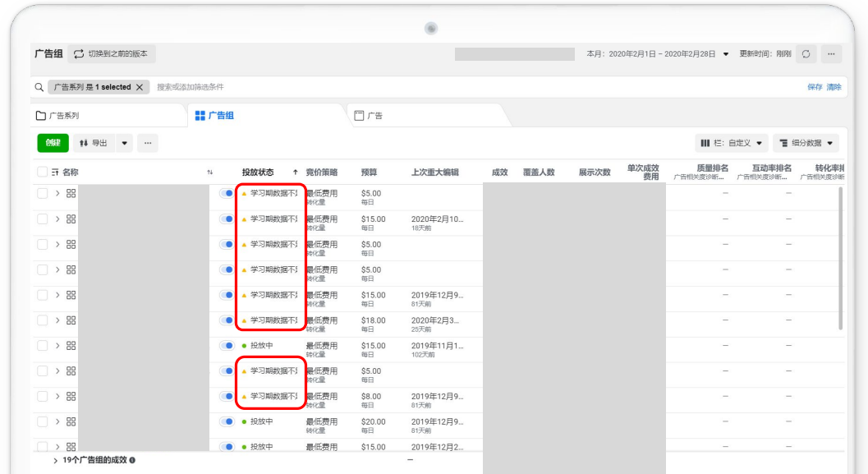Click the vertical scrollbar beside the table
868x474 pixels.
tap(840, 258)
